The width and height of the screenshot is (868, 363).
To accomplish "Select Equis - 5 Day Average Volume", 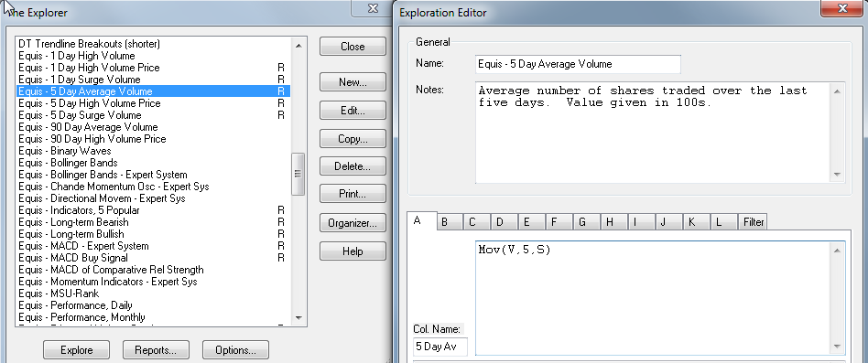I will coord(153,91).
